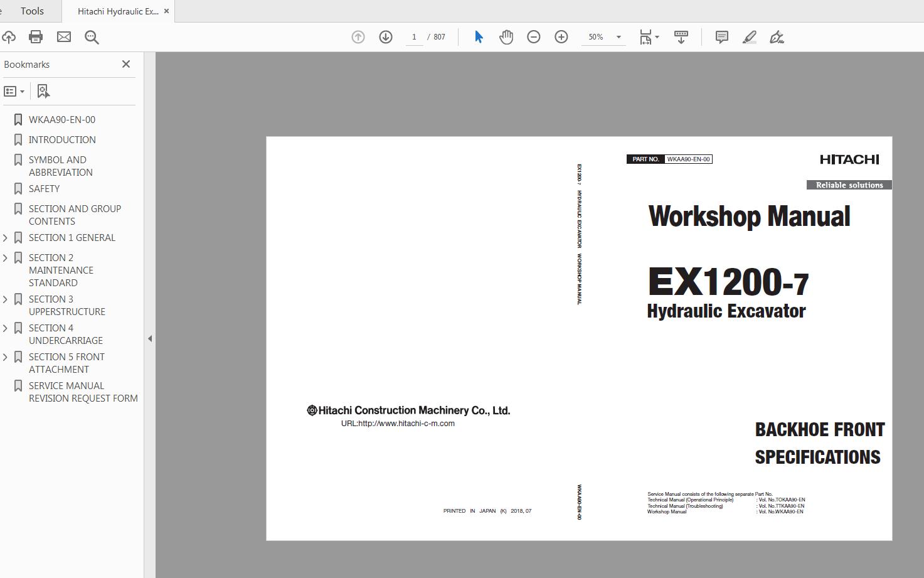
Task: Click the hitachi-c-m.com URL on page
Action: [x=398, y=424]
